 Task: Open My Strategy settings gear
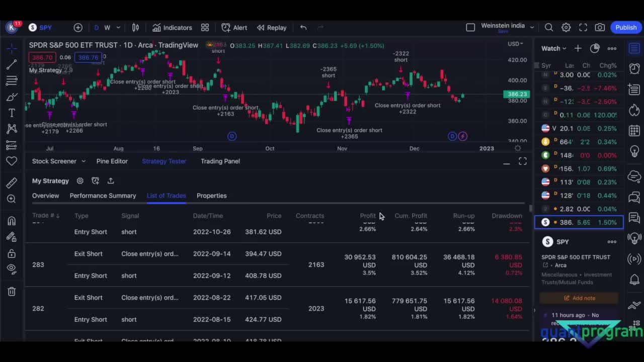click(x=80, y=181)
